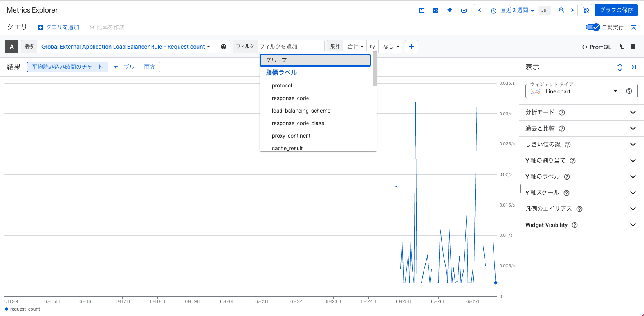644x316 pixels.
Task: Open the Line chart widget type dropdown
Action: (581, 91)
